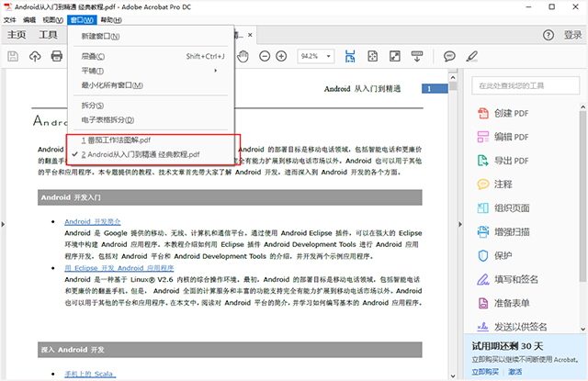Open the 帮助 menu
The height and width of the screenshot is (381, 588).
coord(111,20)
